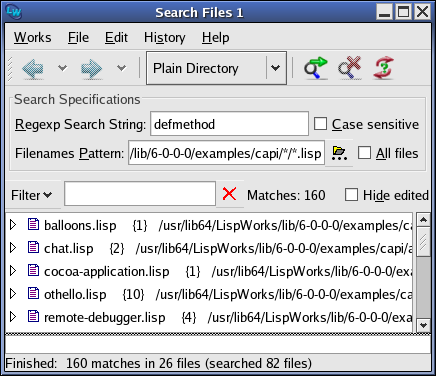Open the back history dropdown arrow
The image size is (436, 376).
click(62, 68)
